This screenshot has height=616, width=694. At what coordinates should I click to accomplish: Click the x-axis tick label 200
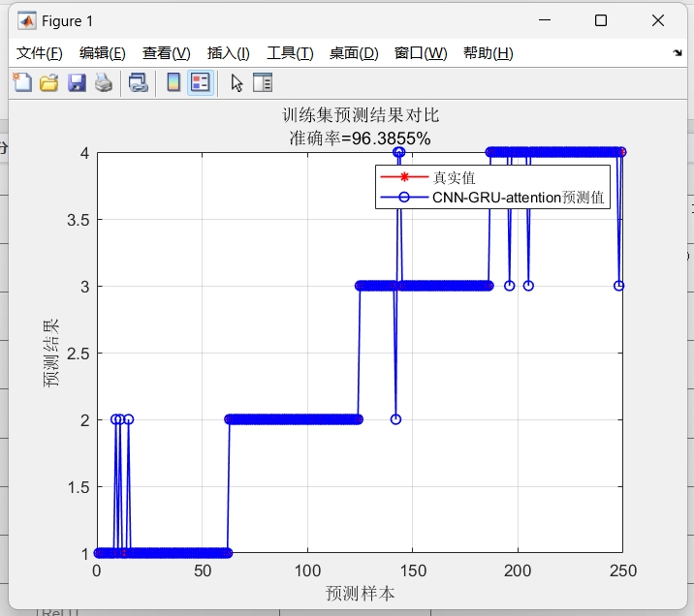[518, 570]
